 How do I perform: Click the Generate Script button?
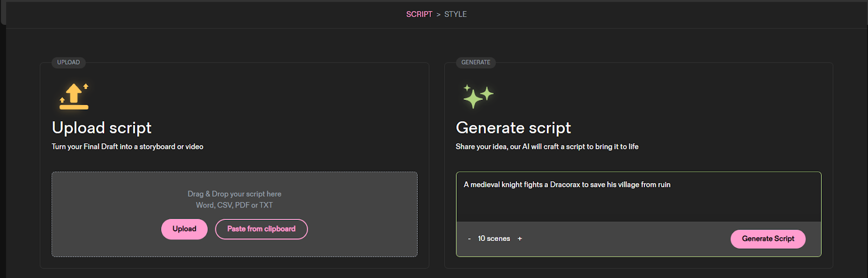pyautogui.click(x=768, y=239)
